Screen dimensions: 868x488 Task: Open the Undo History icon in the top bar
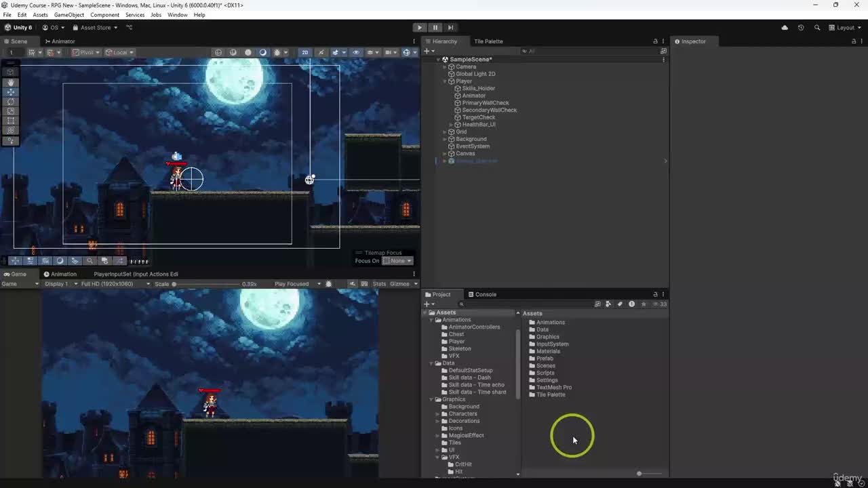coord(801,28)
